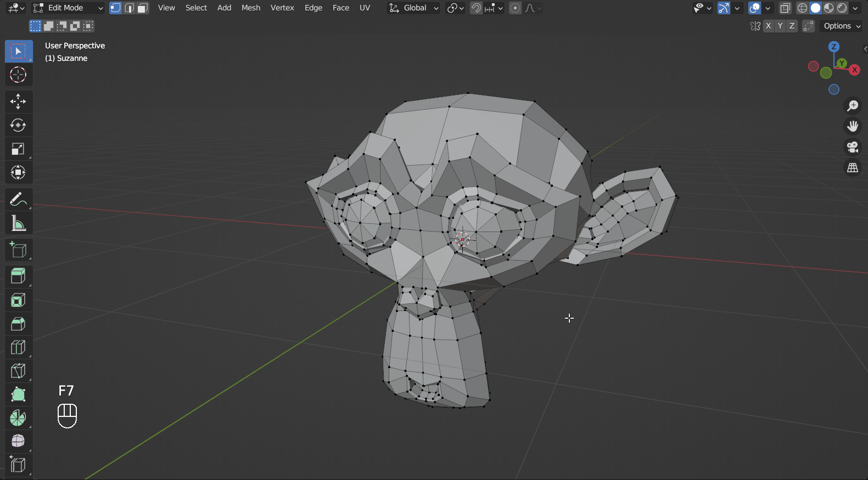Screen dimensions: 868x480
Task: Set selection mode to invert
Action: pyautogui.click(x=75, y=26)
